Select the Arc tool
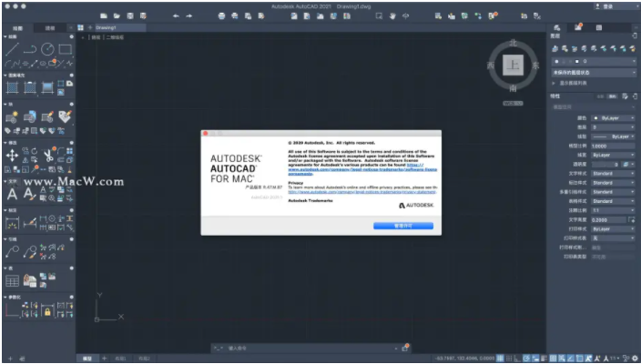Viewport: 641px width, 364px height. [x=8, y=64]
